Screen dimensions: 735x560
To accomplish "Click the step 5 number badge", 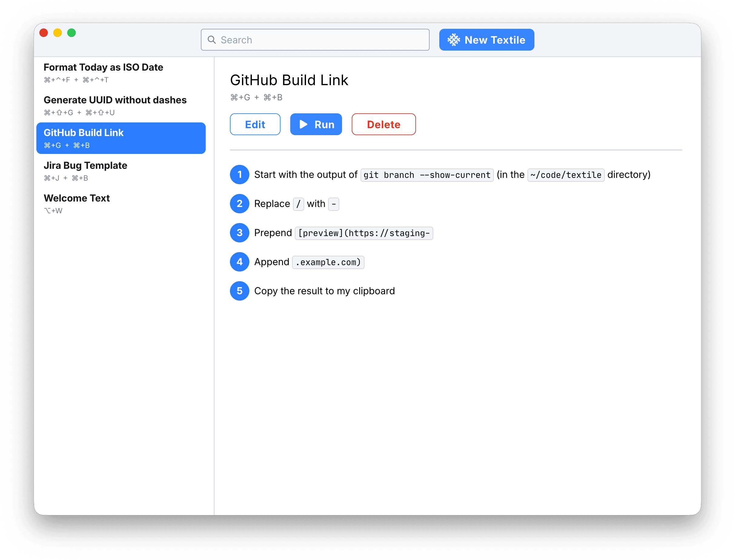I will [239, 291].
